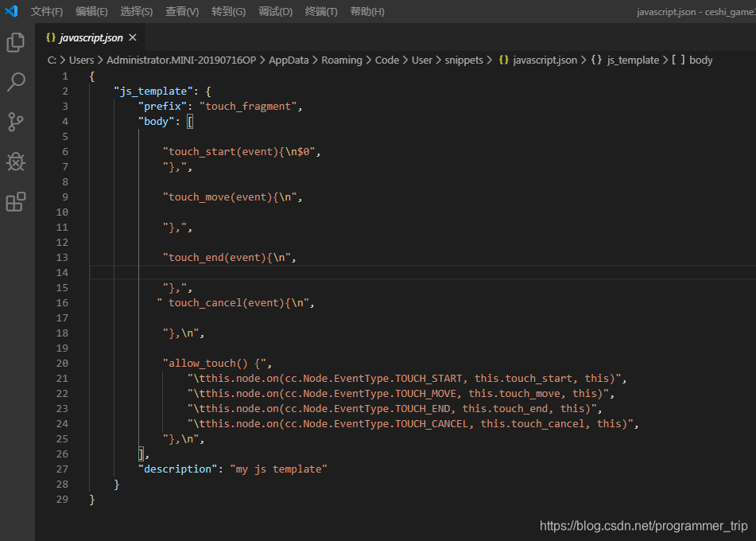This screenshot has width=756, height=541.
Task: Click the "my js template" description text
Action: tap(280, 469)
